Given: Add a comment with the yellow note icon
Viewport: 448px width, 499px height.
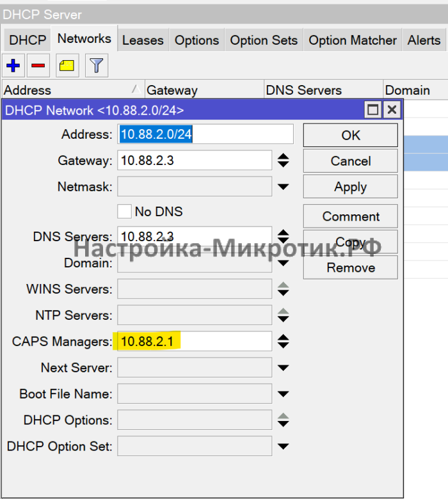Looking at the screenshot, I should coord(67,65).
